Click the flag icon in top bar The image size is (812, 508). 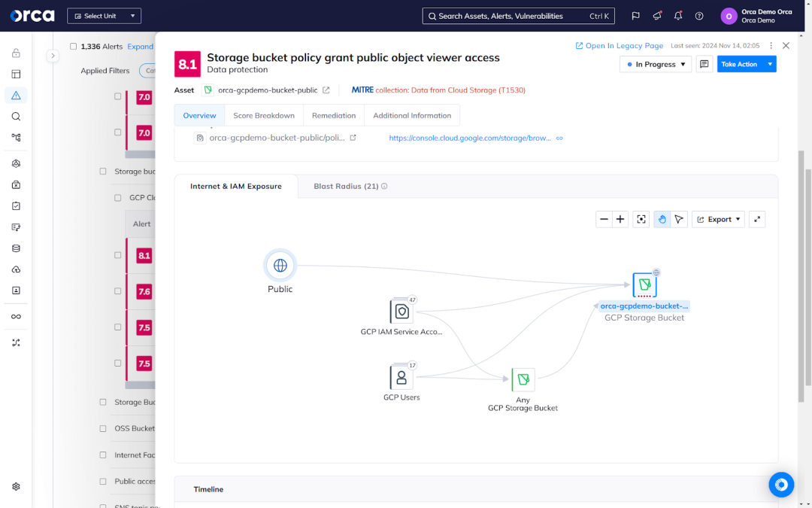[636, 16]
